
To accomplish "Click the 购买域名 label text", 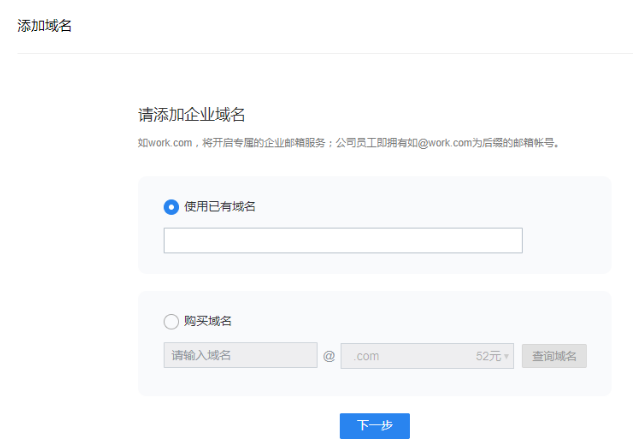I will tap(208, 321).
